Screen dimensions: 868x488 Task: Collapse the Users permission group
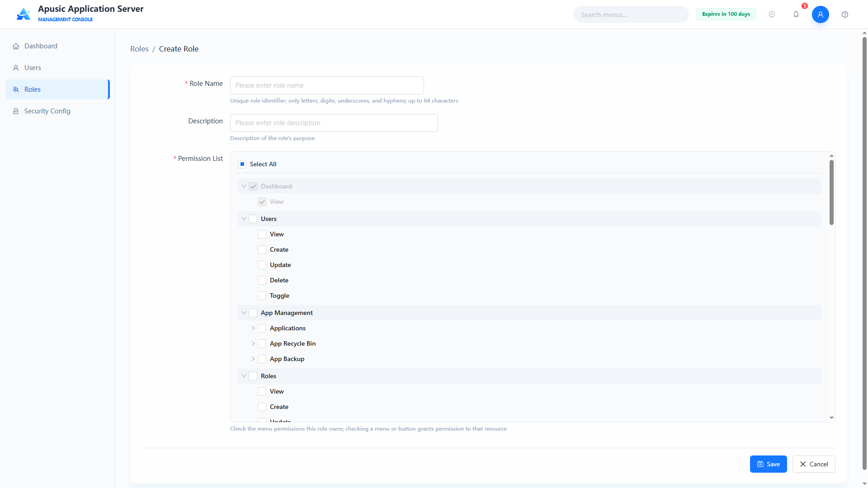244,219
